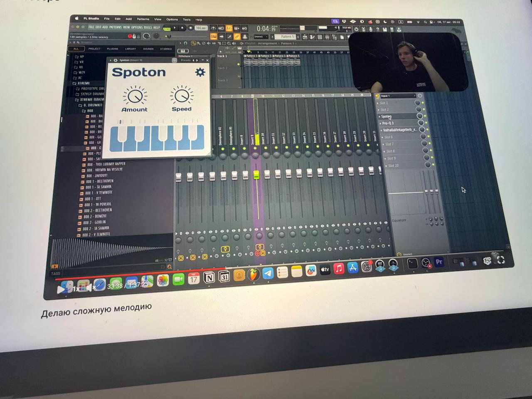Open the macOS Patterns menu

pyautogui.click(x=143, y=19)
